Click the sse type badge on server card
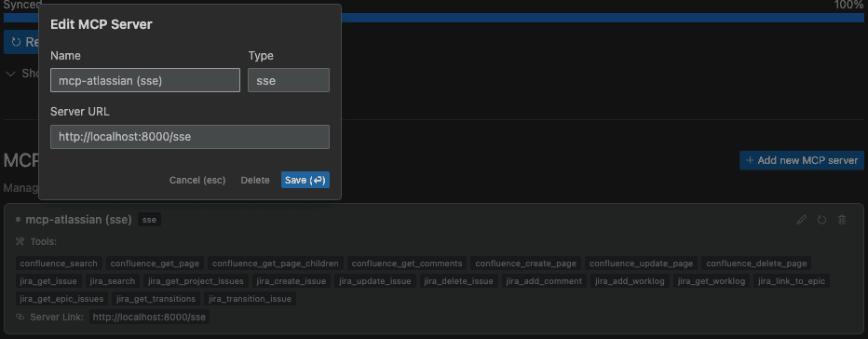Screen dimensions: 868x339 tap(149, 220)
